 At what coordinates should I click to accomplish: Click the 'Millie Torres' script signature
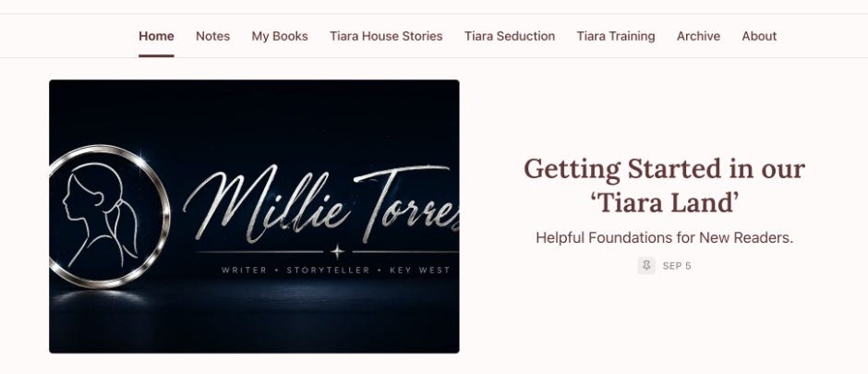[x=321, y=202]
